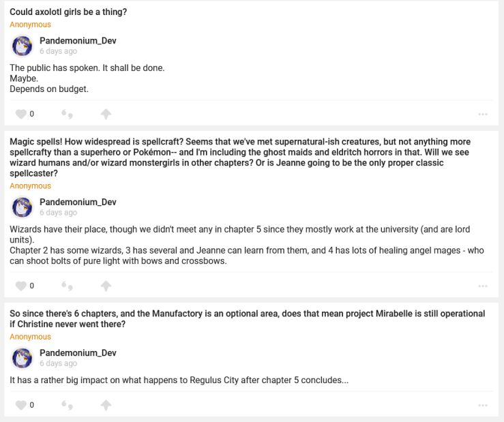
Task: Open the Pandemonium_Dev username on Manufactory answer
Action: coord(78,352)
